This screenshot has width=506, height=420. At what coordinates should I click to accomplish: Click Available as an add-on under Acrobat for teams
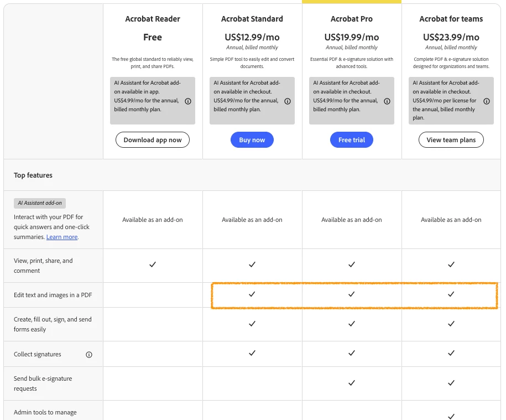click(451, 220)
